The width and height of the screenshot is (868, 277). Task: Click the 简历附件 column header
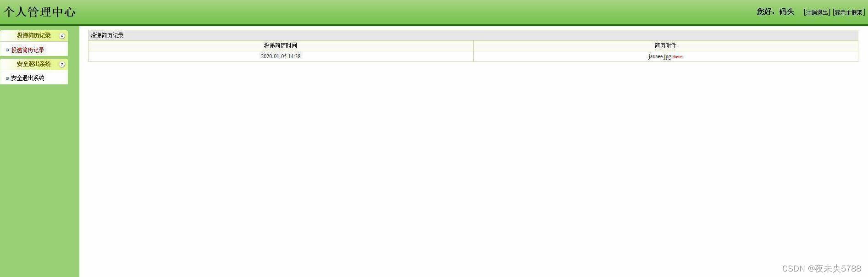(x=665, y=45)
